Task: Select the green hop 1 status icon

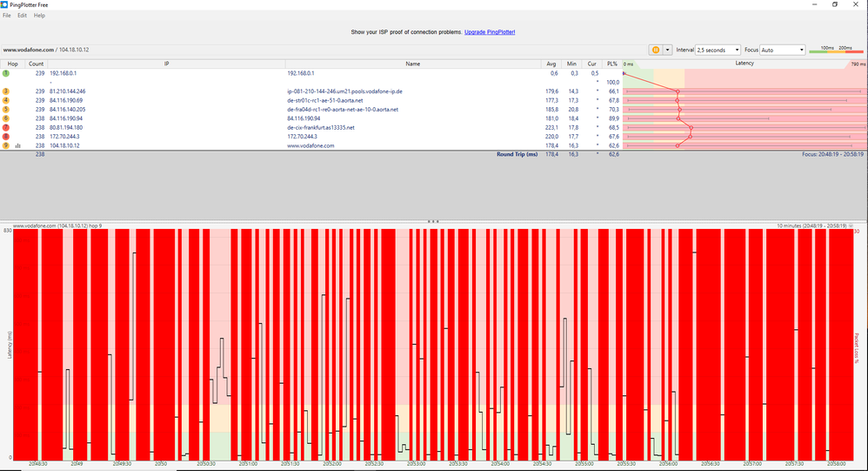Action: coord(6,73)
